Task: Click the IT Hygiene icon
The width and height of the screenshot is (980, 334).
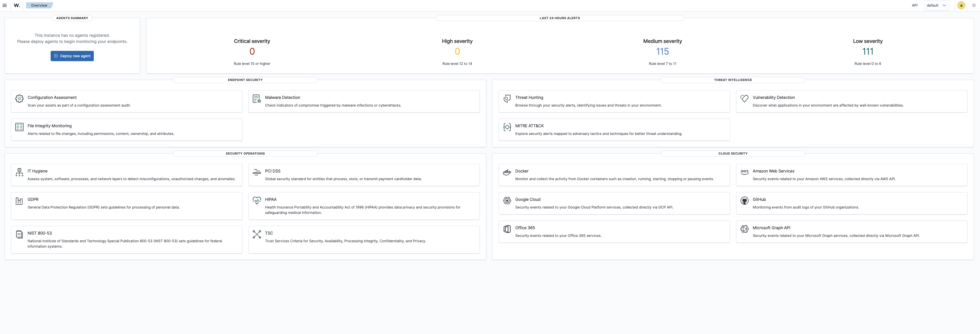Action: 19,172
